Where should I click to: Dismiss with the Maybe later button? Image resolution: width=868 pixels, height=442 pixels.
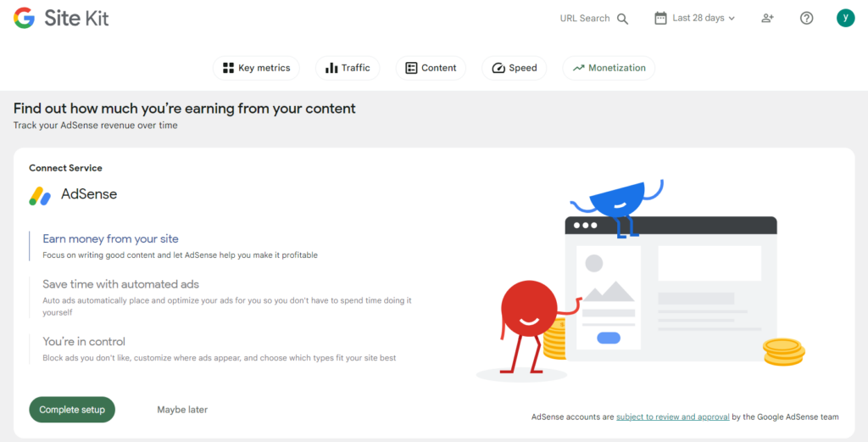[x=182, y=410]
